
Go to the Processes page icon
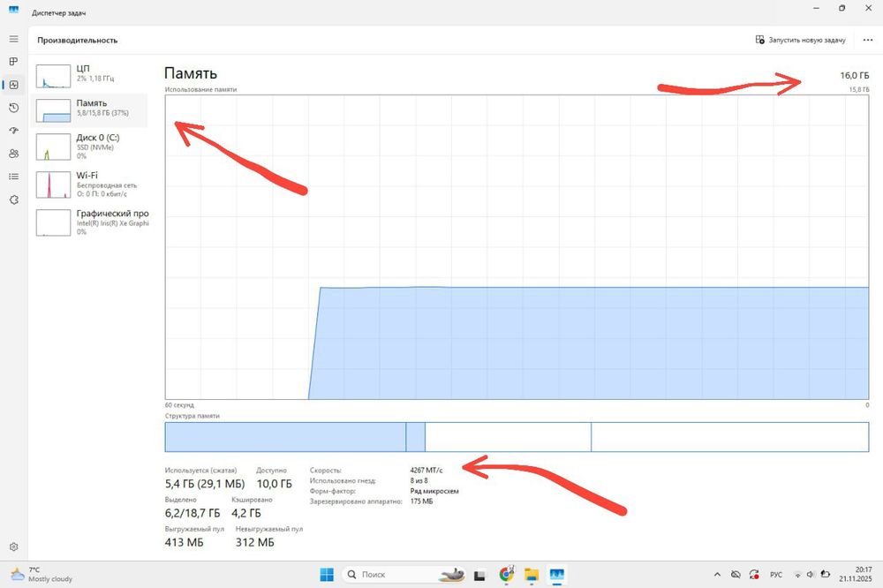click(x=13, y=62)
